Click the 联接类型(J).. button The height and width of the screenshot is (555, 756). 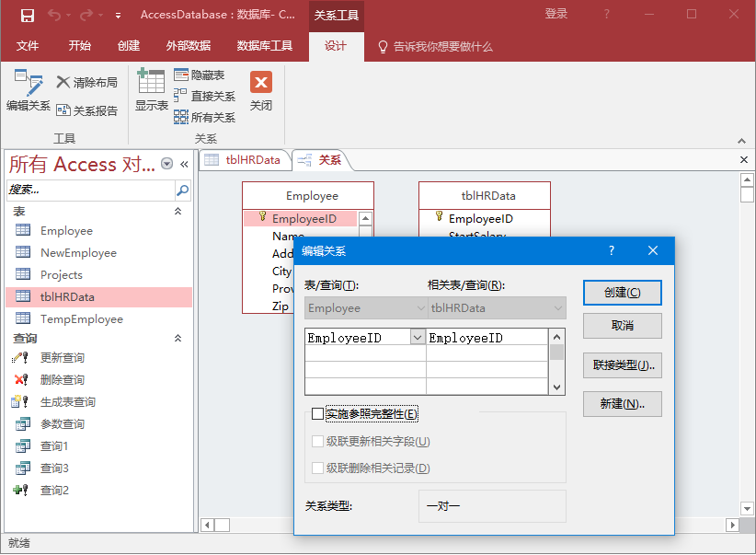(622, 365)
